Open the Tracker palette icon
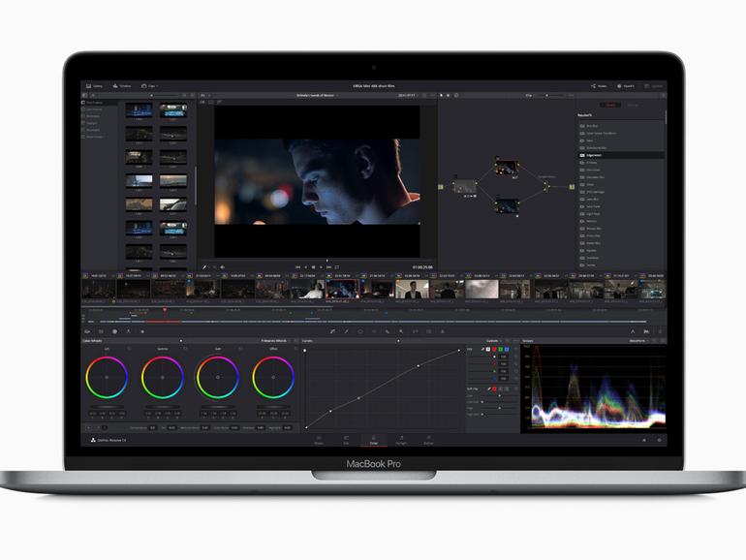Viewport: 746px width, 560px height. pos(374,331)
